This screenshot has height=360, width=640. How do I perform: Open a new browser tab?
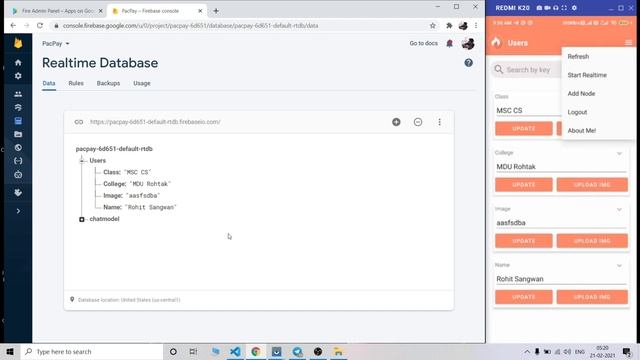point(216,11)
